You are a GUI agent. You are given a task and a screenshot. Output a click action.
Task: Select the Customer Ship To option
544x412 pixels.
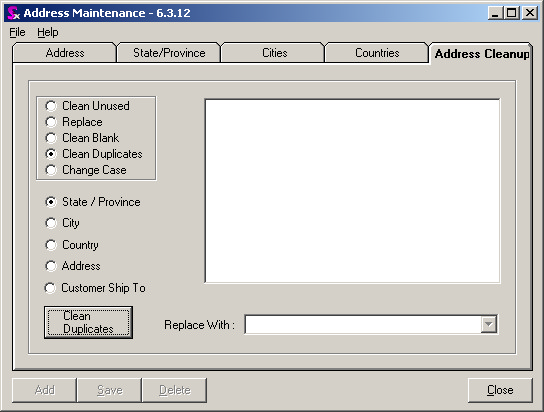point(95,288)
